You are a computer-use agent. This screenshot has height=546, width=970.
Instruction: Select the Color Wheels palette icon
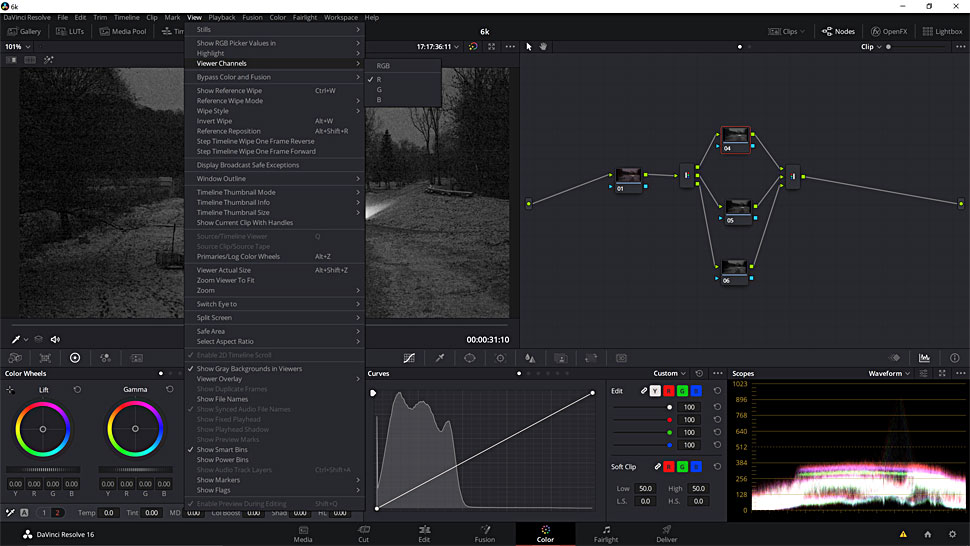click(x=75, y=358)
